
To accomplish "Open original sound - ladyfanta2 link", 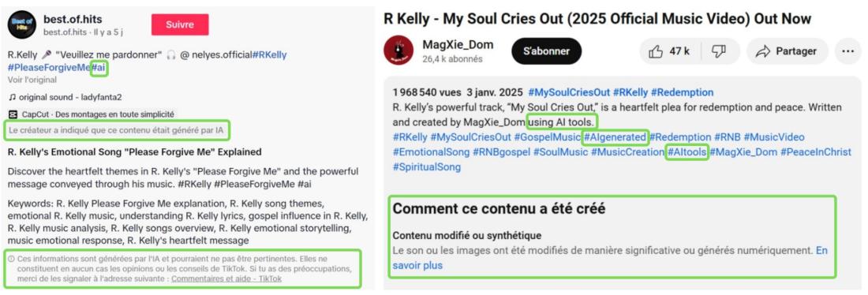I will (x=70, y=97).
